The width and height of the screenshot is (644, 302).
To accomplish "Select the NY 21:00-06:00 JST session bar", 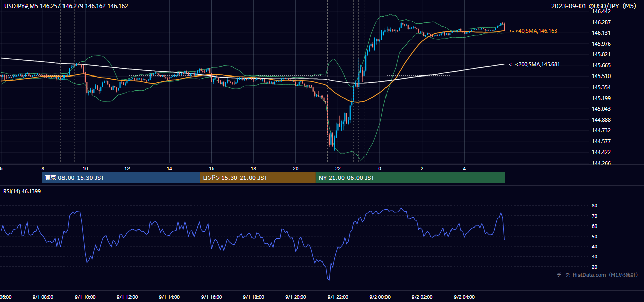I will [x=411, y=178].
